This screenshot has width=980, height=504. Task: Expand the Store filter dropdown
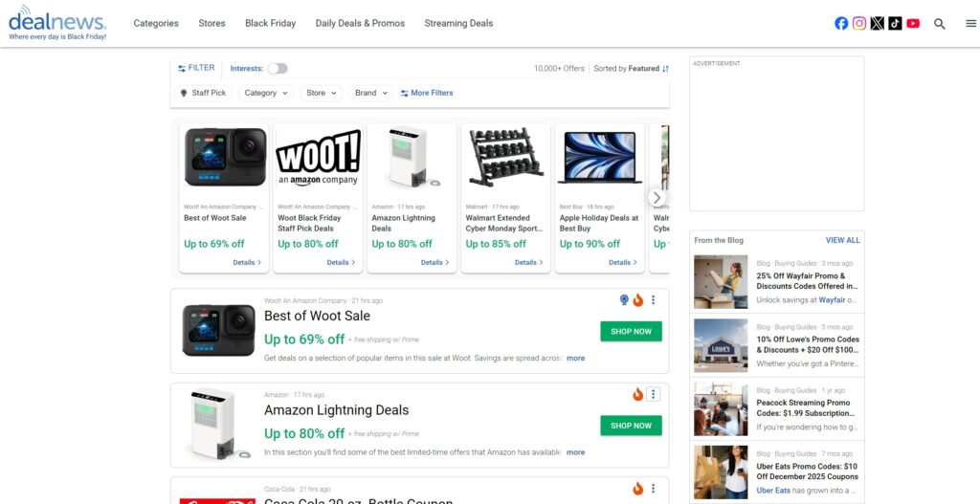pyautogui.click(x=322, y=93)
